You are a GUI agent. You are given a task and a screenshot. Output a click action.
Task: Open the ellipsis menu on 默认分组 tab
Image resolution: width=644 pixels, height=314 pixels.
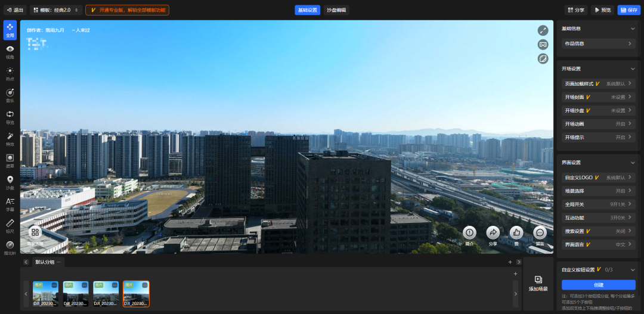[x=58, y=262]
